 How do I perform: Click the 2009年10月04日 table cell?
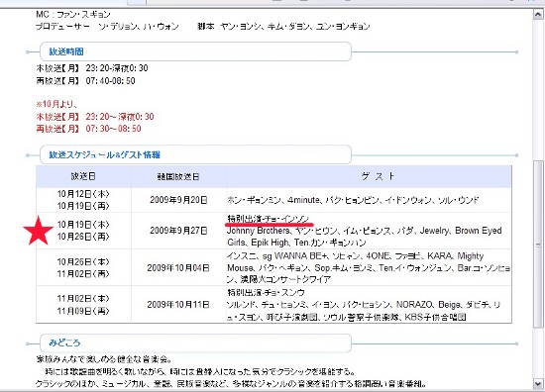point(178,267)
